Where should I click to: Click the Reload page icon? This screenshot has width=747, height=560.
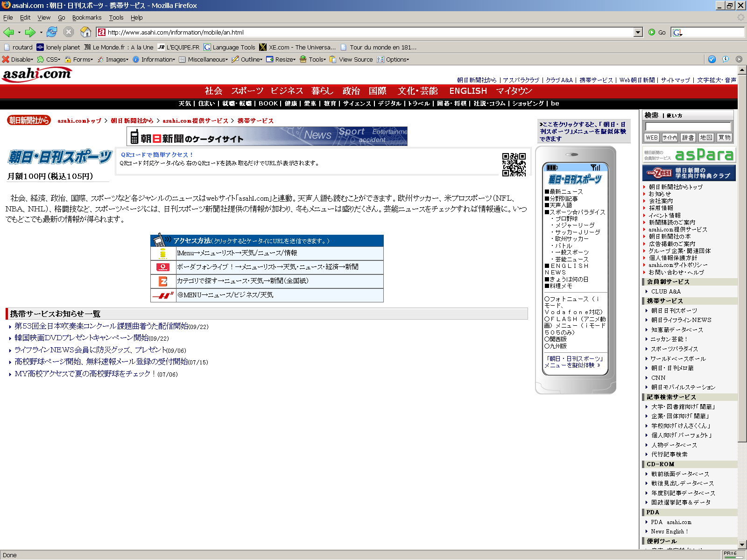[52, 32]
